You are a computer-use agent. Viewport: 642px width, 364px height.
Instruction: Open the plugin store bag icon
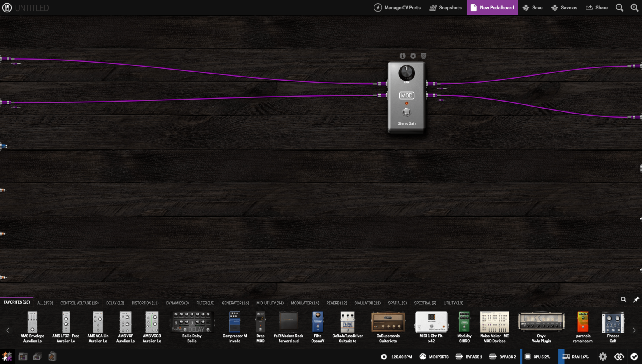click(52, 357)
